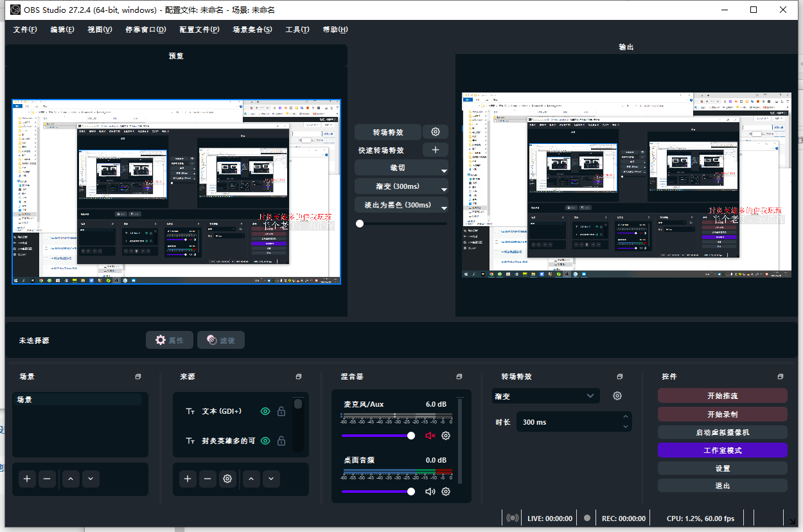Viewport: 803px width, 532px height.
Task: Decrease the 时长 duration with down arrow
Action: click(x=626, y=427)
